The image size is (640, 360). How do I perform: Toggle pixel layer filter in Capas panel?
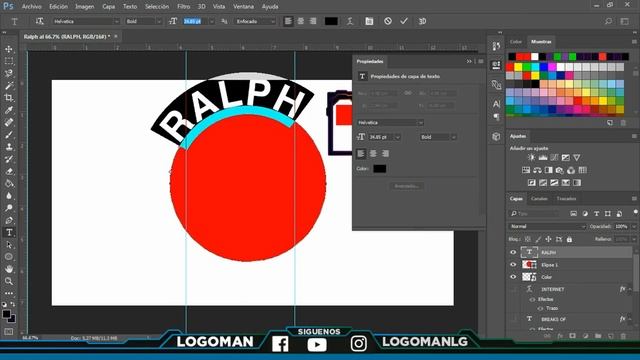click(x=573, y=213)
